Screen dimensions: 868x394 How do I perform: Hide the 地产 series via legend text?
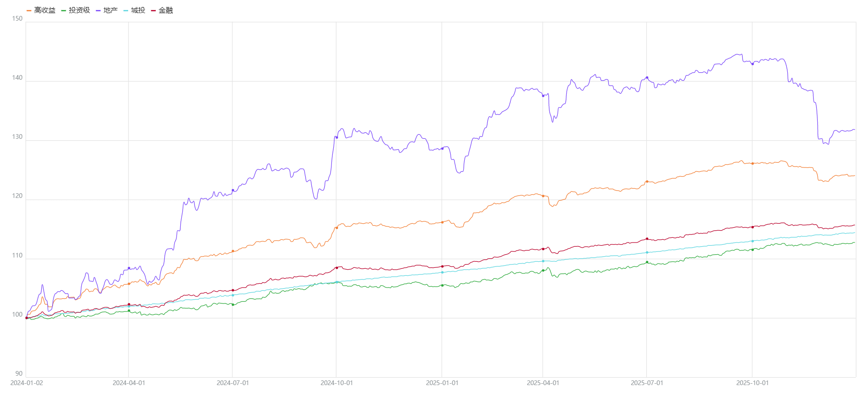click(x=110, y=10)
